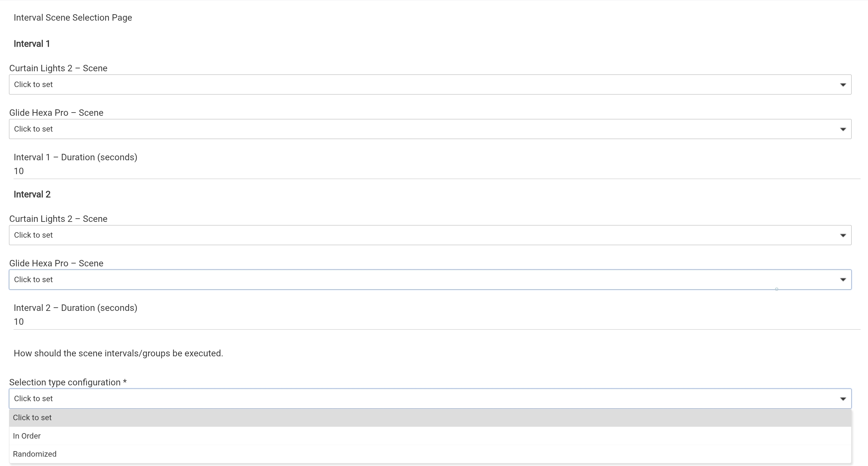This screenshot has width=868, height=466.
Task: Choose the Randomized option
Action: coord(35,454)
